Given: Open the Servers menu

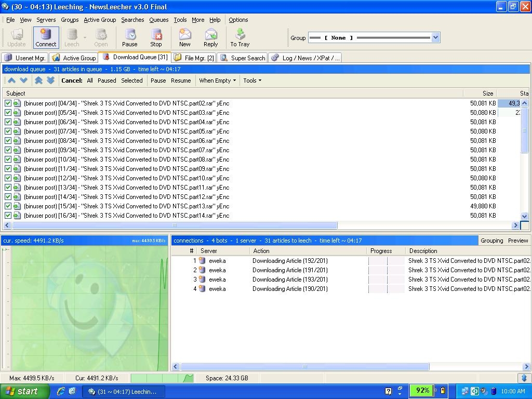Looking at the screenshot, I should [x=46, y=20].
